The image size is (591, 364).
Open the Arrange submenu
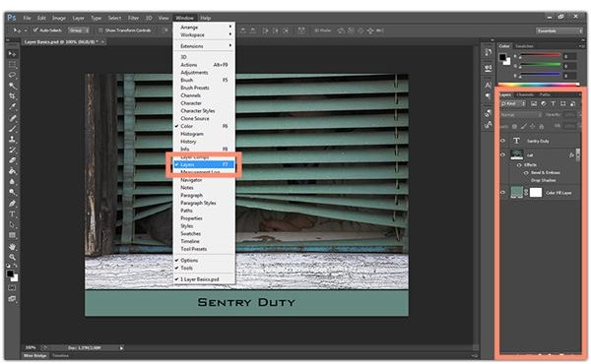click(x=204, y=28)
